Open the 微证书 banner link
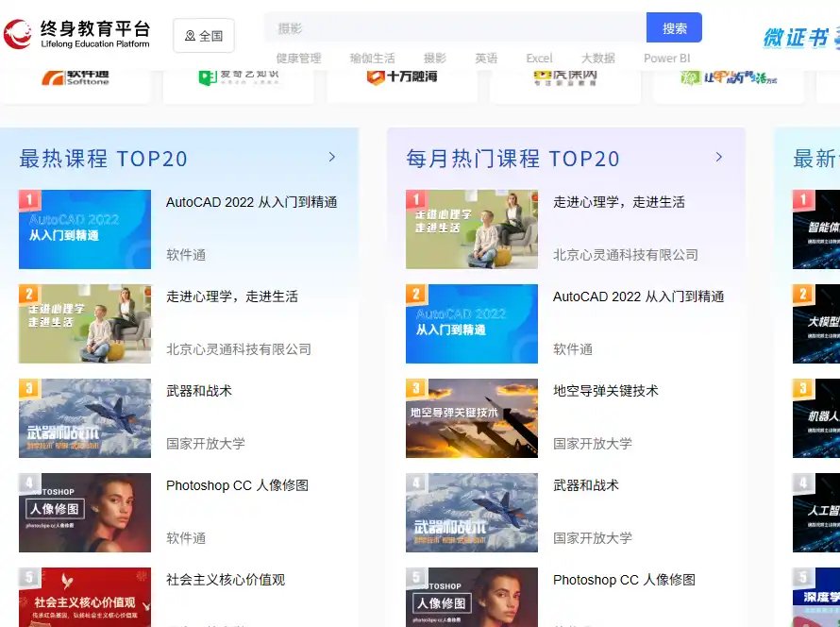Viewport: 840px width, 627px height. pyautogui.click(x=801, y=38)
